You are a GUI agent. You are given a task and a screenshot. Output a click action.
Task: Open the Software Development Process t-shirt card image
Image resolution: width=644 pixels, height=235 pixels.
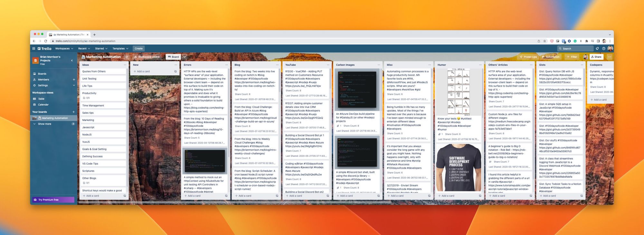(458, 168)
